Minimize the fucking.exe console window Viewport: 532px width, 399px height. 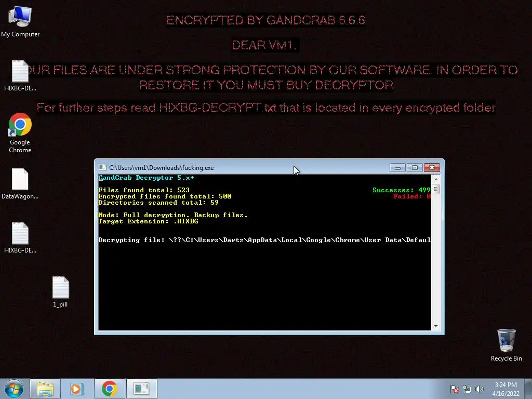(x=397, y=168)
